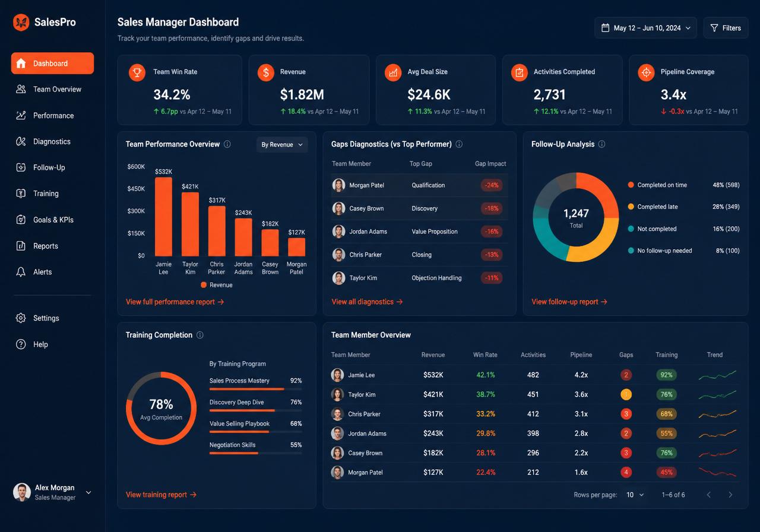The image size is (760, 532).
Task: Click the Activities Completed clipboard icon
Action: 520,72
